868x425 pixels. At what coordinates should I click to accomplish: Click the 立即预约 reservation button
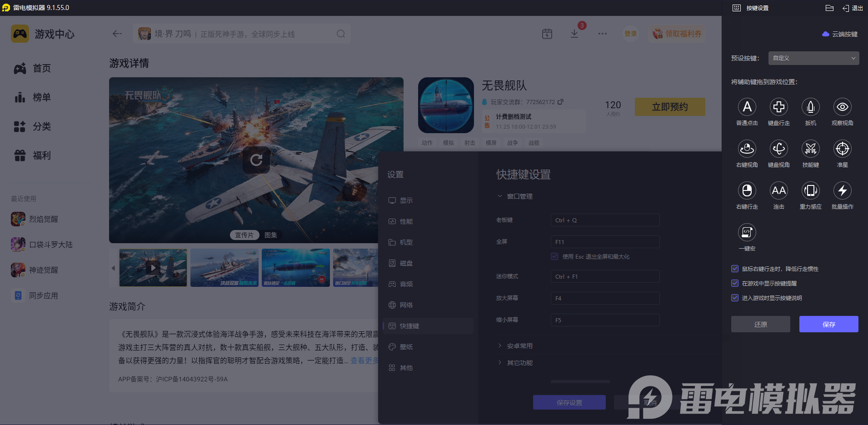tap(669, 106)
